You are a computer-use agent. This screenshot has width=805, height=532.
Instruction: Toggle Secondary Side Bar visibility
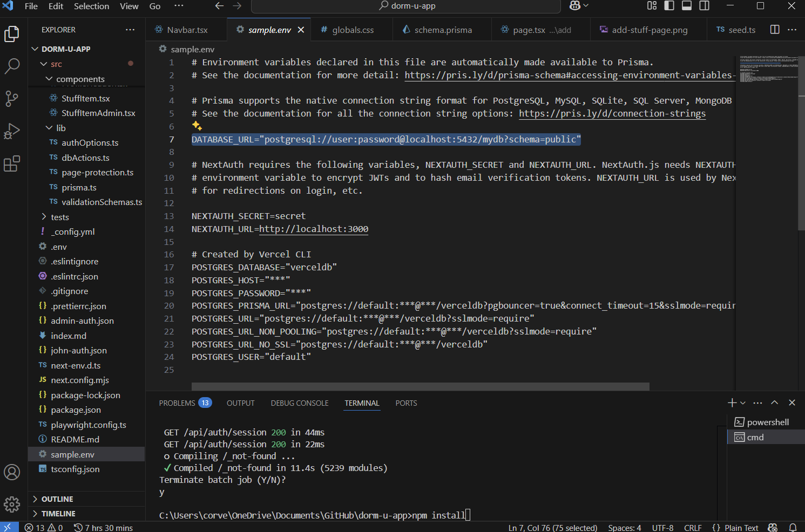coord(705,6)
